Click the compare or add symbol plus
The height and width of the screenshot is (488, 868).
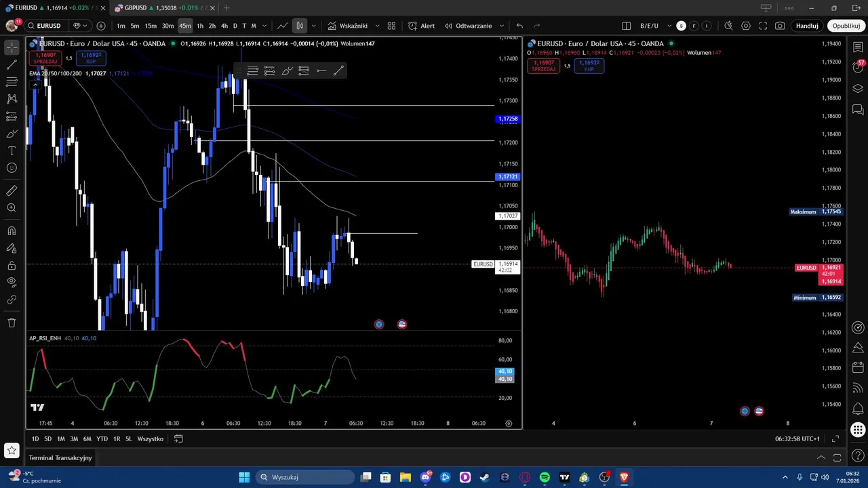coord(101,26)
